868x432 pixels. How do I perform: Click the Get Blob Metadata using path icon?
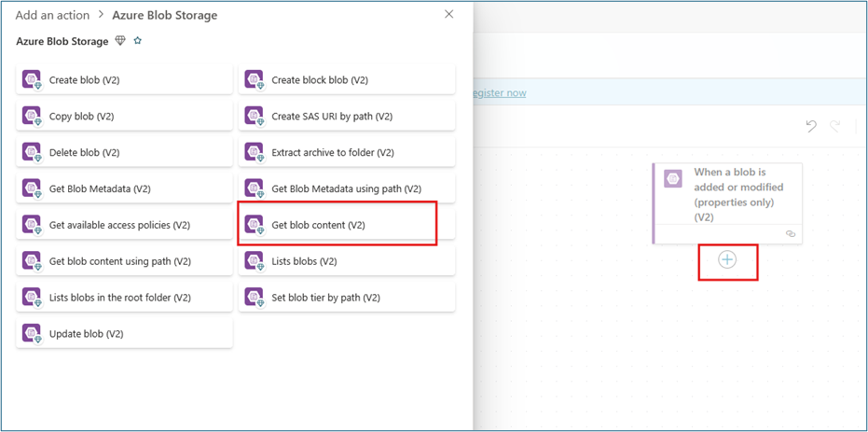click(x=255, y=188)
